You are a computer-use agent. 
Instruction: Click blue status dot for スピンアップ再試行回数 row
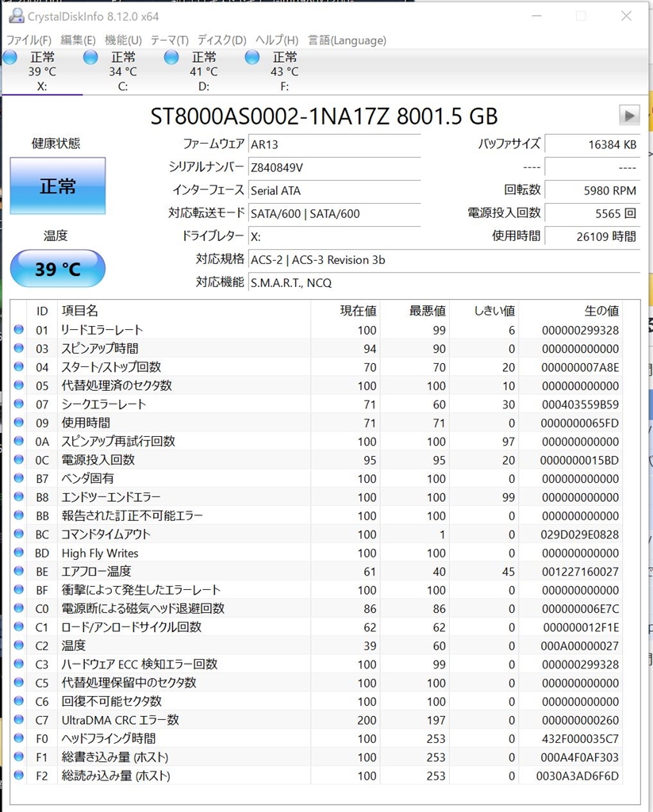click(19, 441)
